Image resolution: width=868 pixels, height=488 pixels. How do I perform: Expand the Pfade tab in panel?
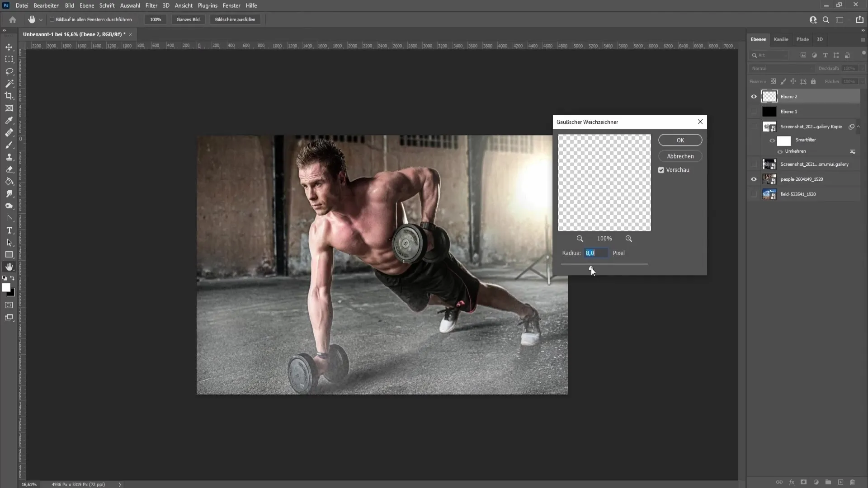pyautogui.click(x=802, y=39)
